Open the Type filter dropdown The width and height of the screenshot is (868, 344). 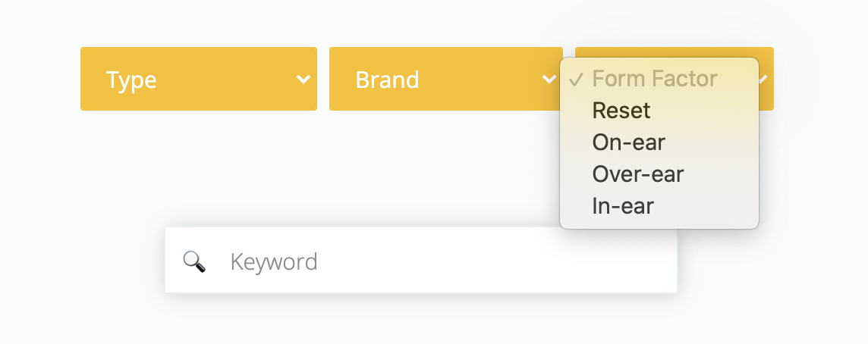point(199,79)
